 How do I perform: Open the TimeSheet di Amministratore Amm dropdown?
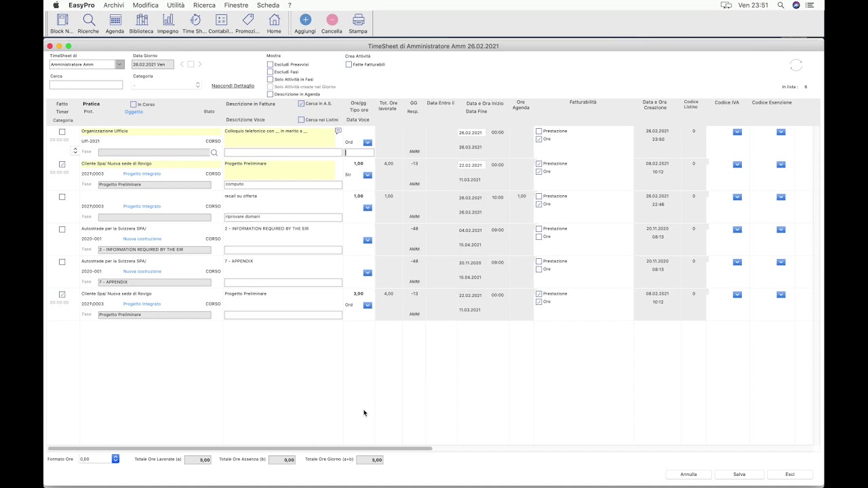[119, 64]
